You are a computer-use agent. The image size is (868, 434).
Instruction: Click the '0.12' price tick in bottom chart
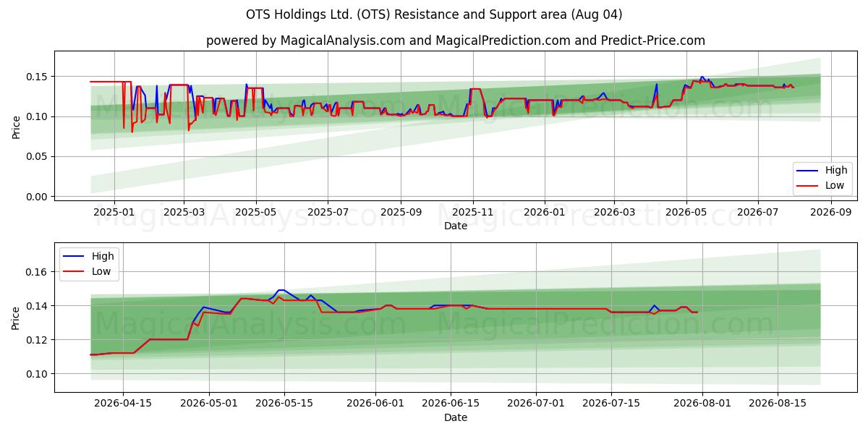(x=38, y=340)
